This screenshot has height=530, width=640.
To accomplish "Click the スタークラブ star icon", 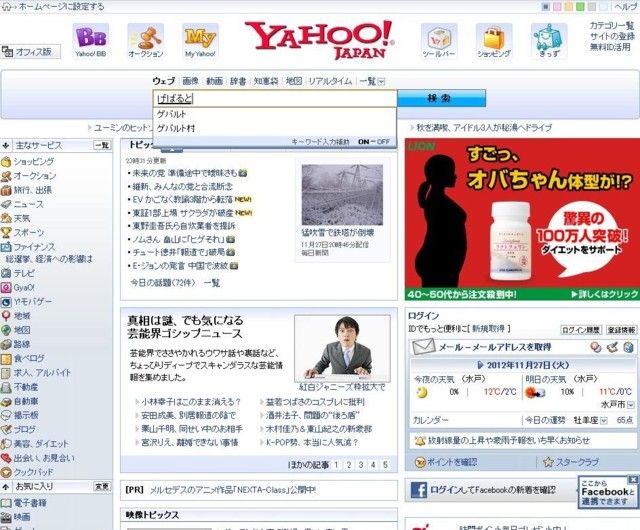I will click(x=548, y=462).
